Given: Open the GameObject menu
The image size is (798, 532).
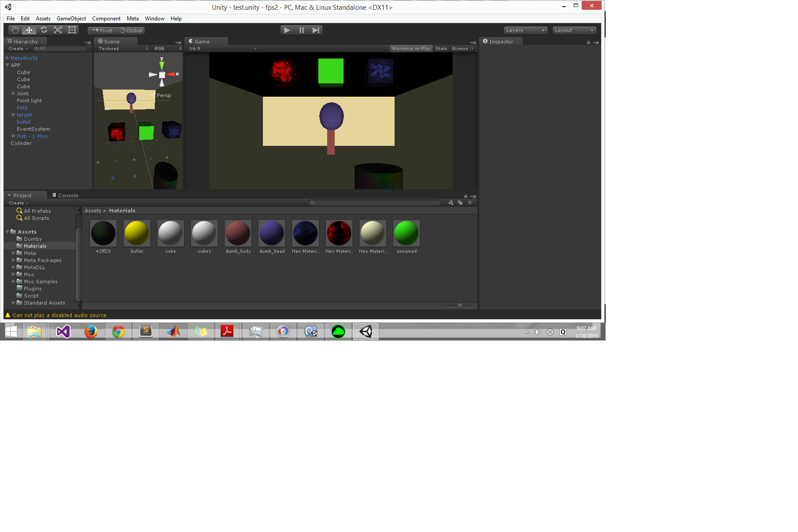Looking at the screenshot, I should point(71,19).
